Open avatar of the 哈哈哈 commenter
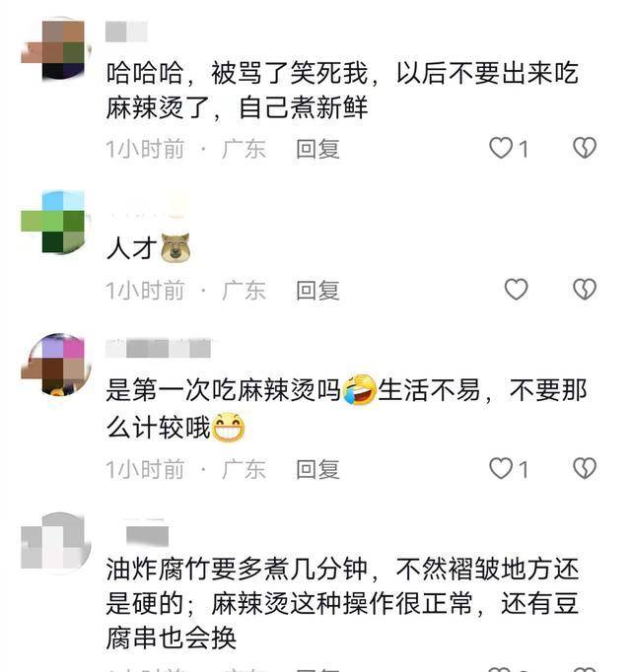This screenshot has height=672, width=631. pyautogui.click(x=56, y=49)
